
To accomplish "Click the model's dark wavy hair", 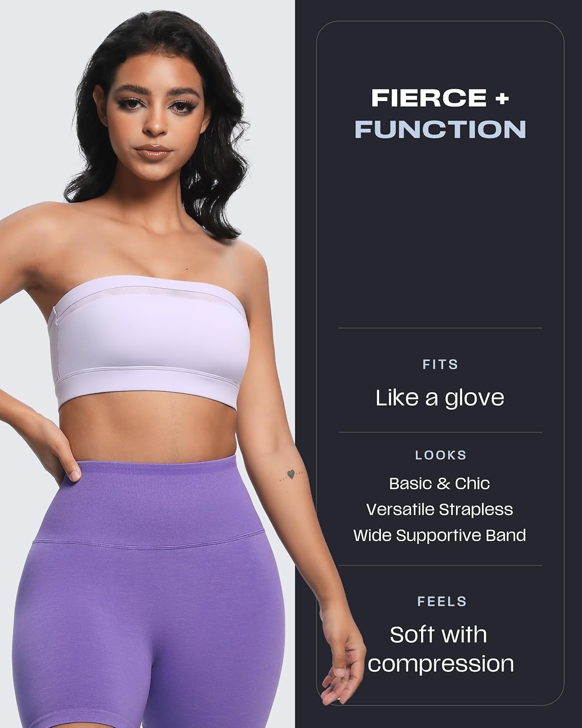I will click(73, 121).
